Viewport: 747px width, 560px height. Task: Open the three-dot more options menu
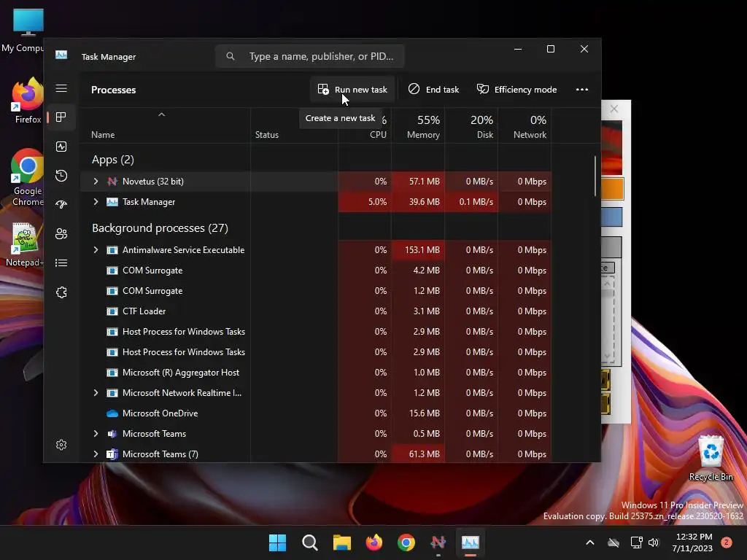tap(581, 90)
